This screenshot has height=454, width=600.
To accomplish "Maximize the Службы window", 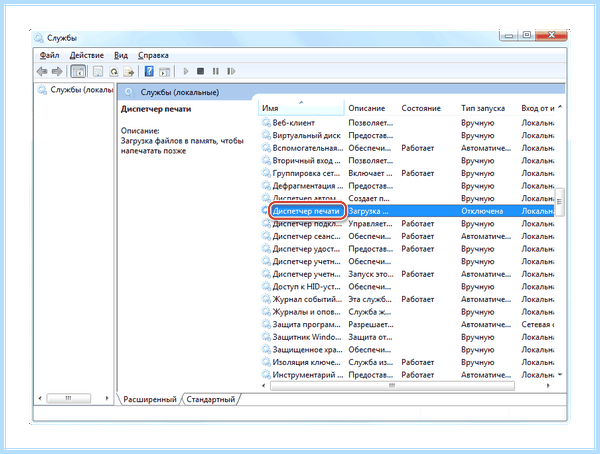I will 527,36.
